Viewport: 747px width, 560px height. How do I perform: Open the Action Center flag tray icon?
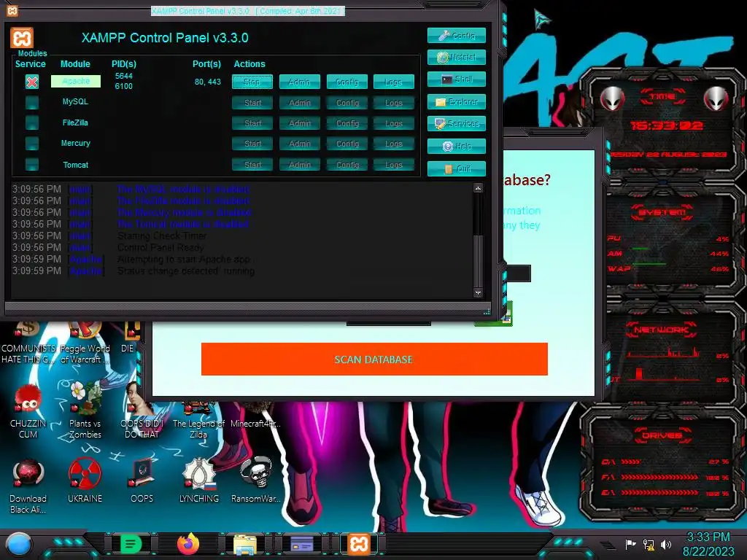click(x=630, y=544)
